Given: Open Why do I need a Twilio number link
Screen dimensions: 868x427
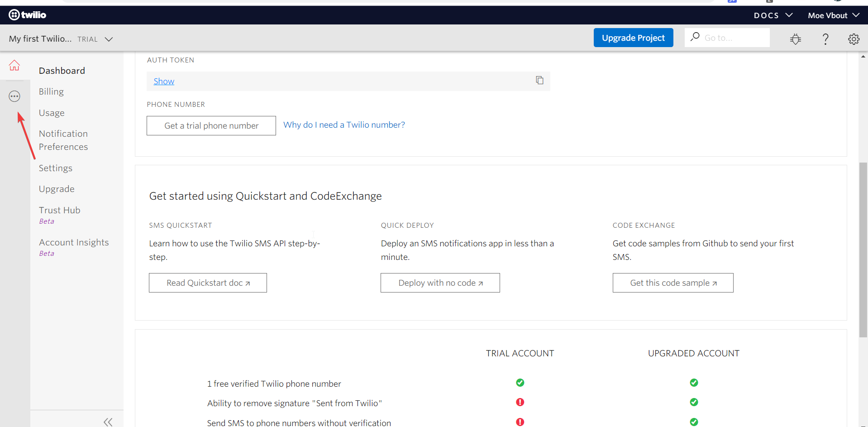Looking at the screenshot, I should click(x=344, y=125).
